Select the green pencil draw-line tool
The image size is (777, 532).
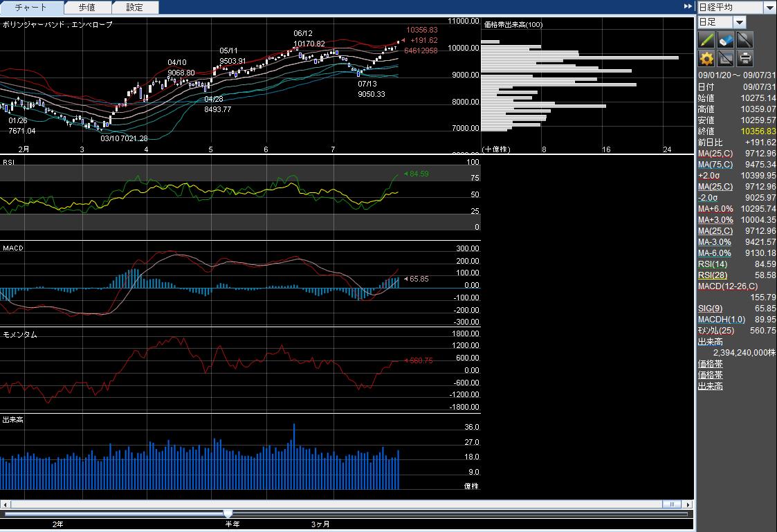[x=706, y=39]
